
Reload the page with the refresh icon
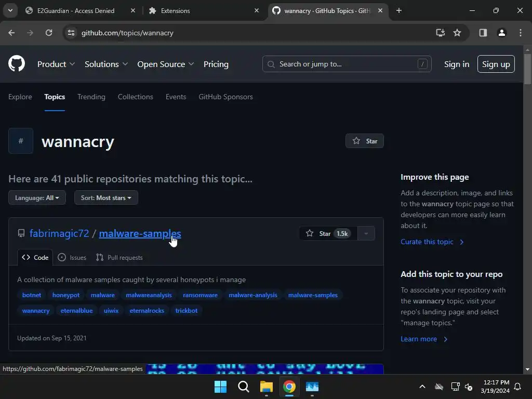pos(49,33)
